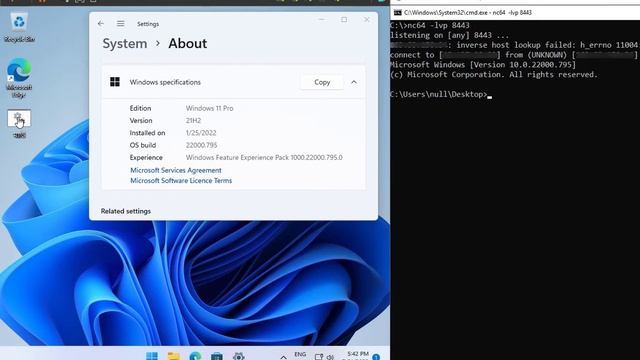The image size is (640, 360).
Task: Click the Microsoft Windows version line in cmd
Action: pyautogui.click(x=483, y=65)
